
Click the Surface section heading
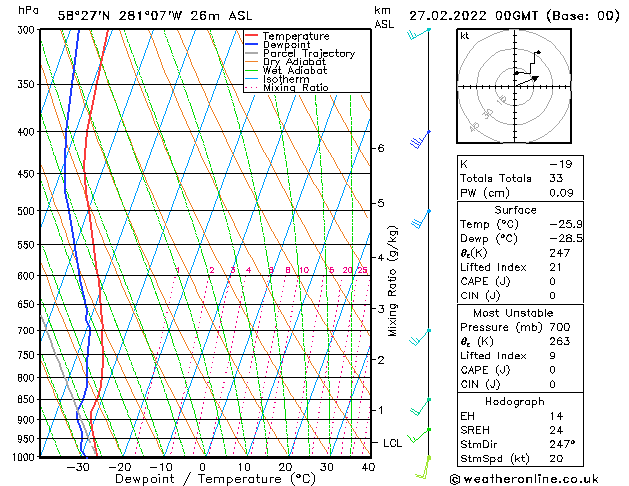point(515,210)
